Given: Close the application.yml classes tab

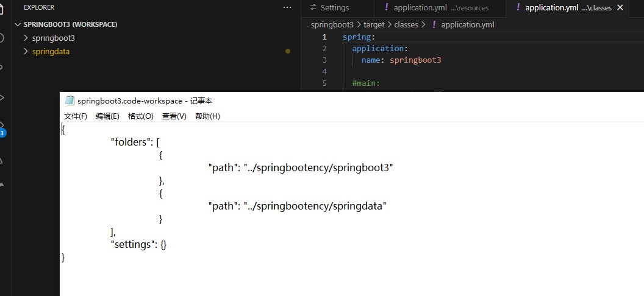Looking at the screenshot, I should (x=621, y=7).
